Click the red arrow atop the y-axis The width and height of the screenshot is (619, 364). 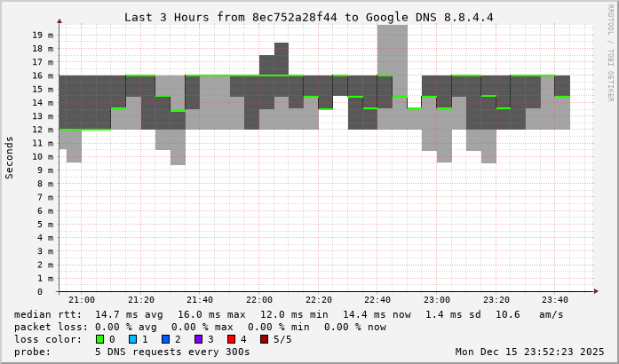pos(60,20)
